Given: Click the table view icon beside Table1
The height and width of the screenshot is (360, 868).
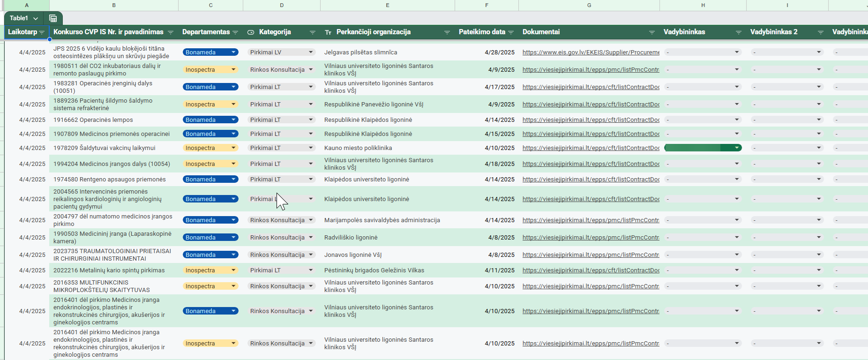Looking at the screenshot, I should coord(53,18).
